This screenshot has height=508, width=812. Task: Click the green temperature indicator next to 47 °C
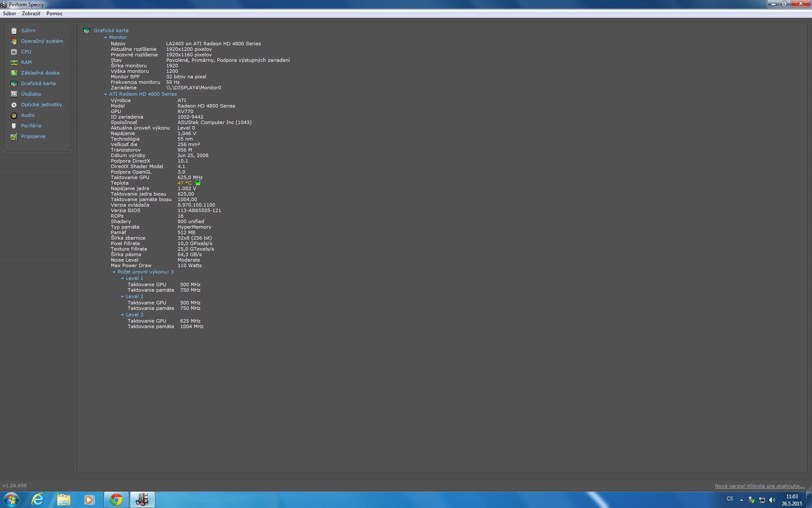point(198,183)
